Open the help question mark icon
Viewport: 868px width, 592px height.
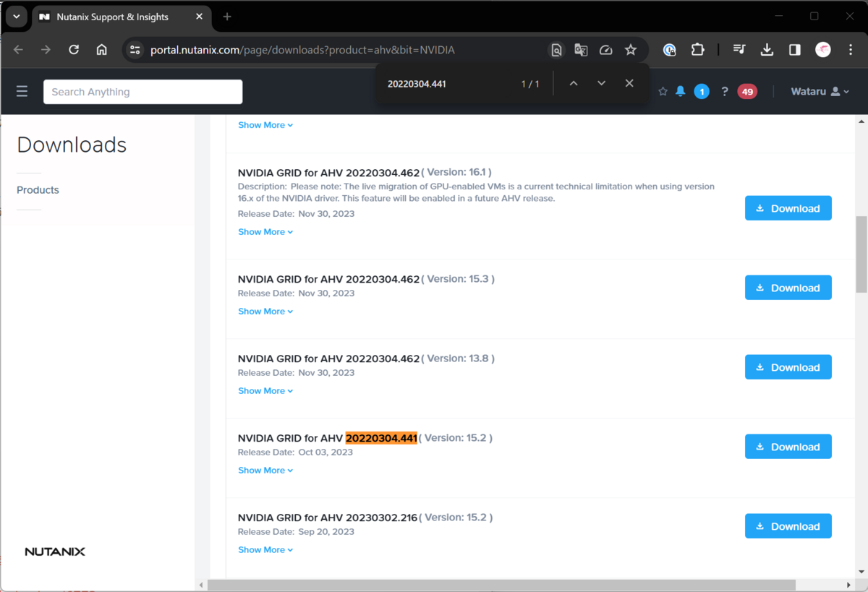(724, 92)
